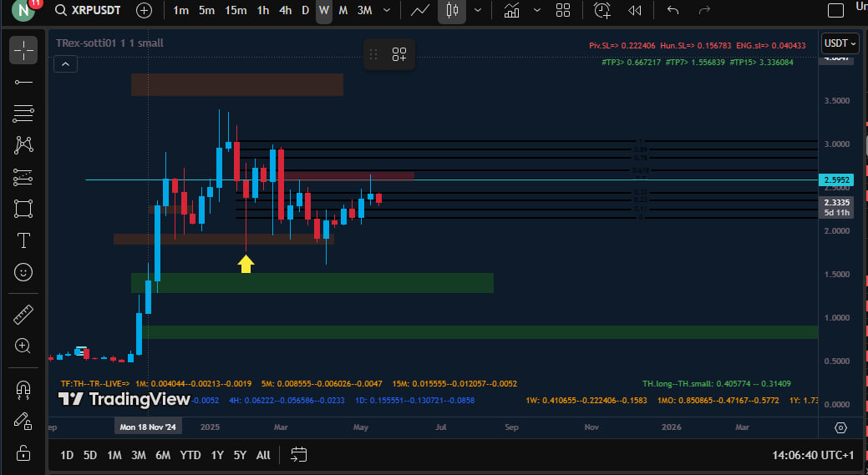The height and width of the screenshot is (475, 868).
Task: Expand the time interval dropdown arrow
Action: click(383, 11)
